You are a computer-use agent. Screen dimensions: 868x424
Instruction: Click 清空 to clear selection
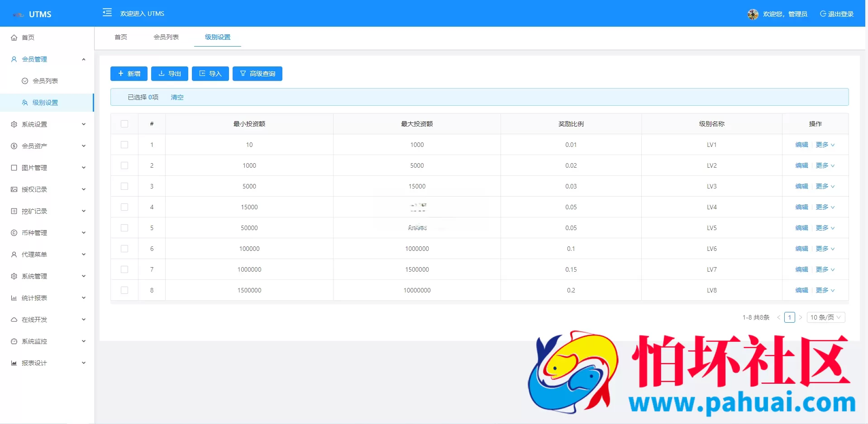pyautogui.click(x=177, y=97)
